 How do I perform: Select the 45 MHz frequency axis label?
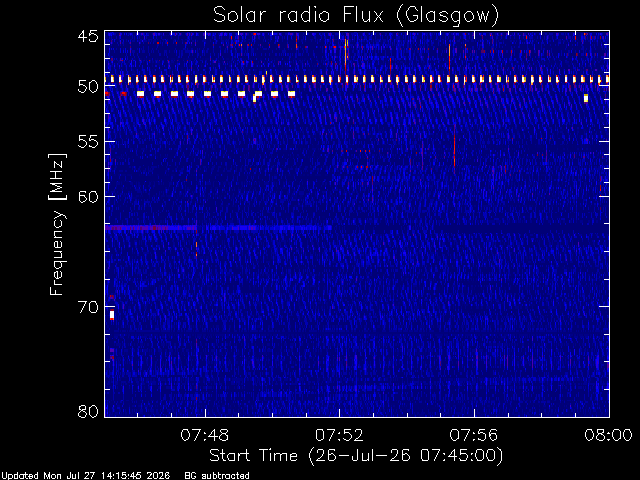coord(88,36)
